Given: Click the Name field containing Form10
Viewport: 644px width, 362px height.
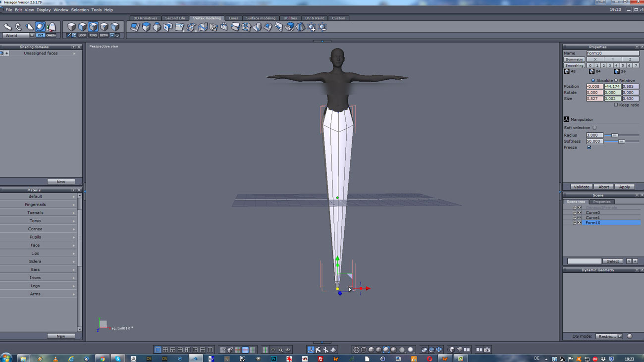Looking at the screenshot, I should pos(613,53).
